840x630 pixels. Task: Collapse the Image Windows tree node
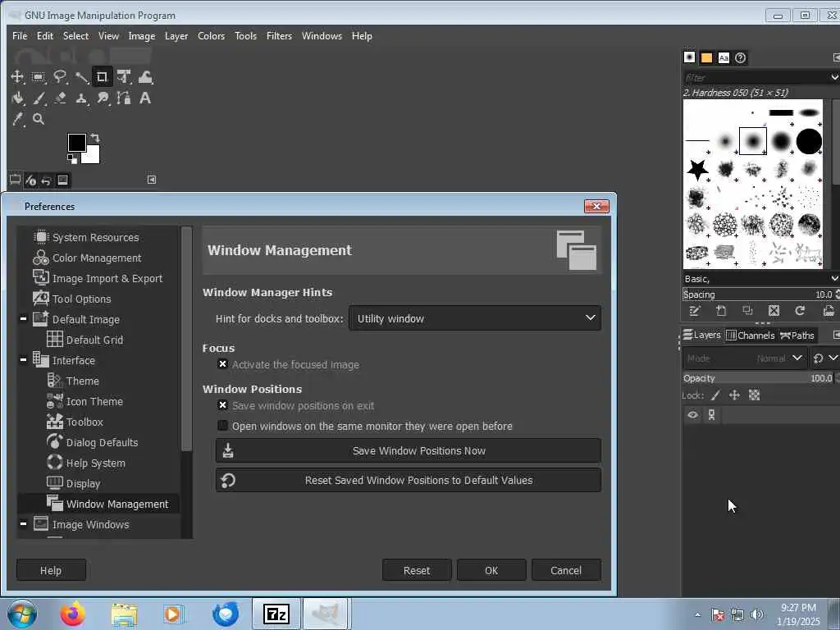click(x=23, y=524)
